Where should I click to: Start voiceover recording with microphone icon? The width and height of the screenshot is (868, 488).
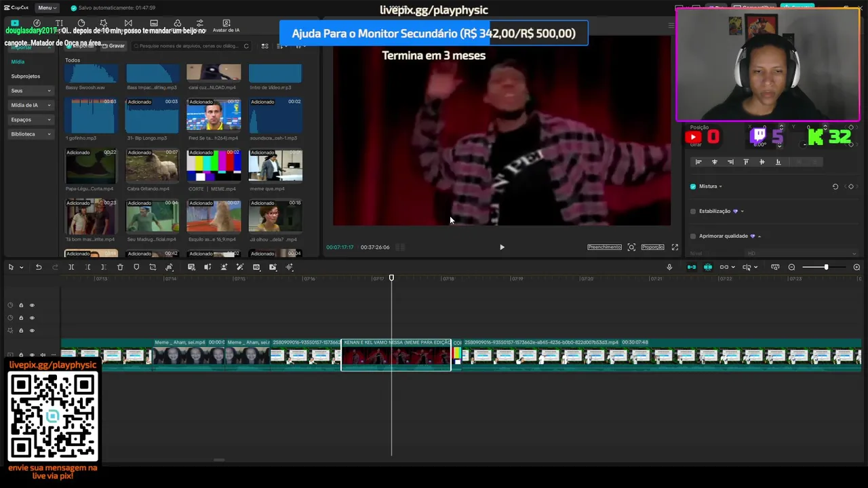pos(669,267)
